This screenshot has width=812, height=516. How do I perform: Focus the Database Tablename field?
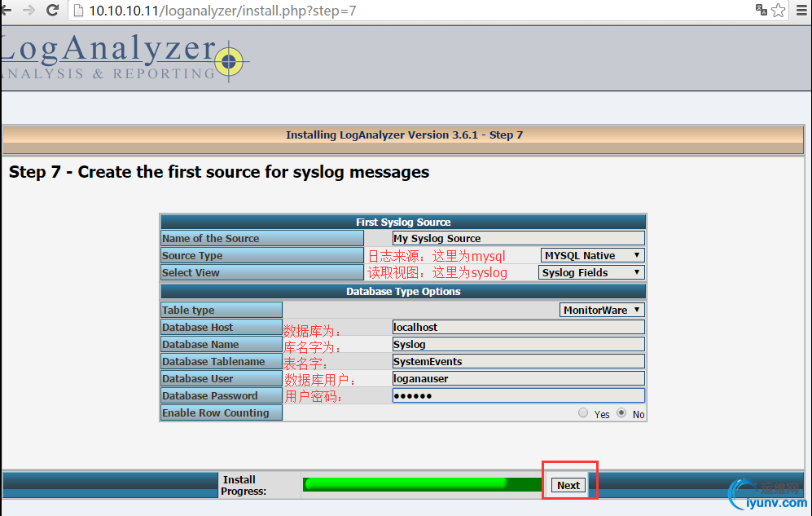(x=518, y=362)
